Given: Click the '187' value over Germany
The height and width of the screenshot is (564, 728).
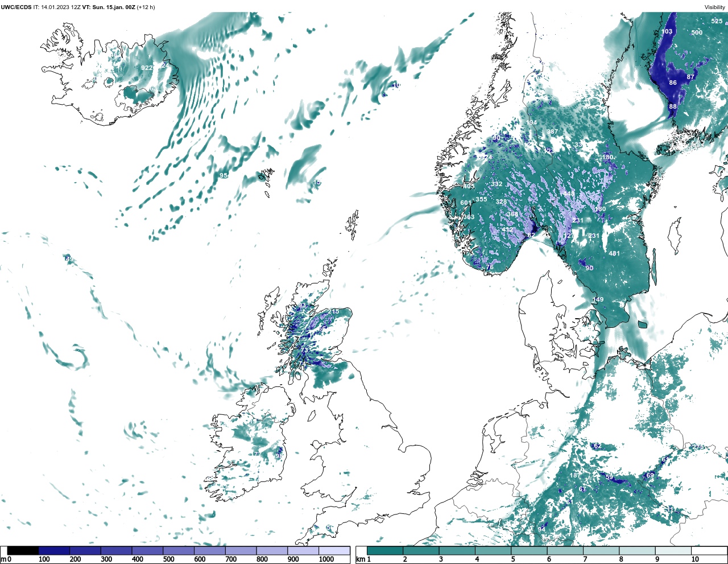Looking at the screenshot, I should [x=574, y=476].
